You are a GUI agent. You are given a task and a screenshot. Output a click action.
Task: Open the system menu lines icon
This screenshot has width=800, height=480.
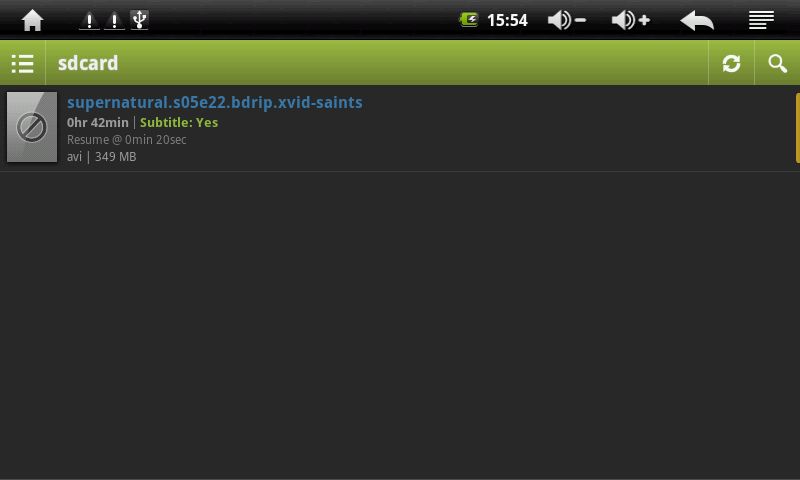pos(761,20)
